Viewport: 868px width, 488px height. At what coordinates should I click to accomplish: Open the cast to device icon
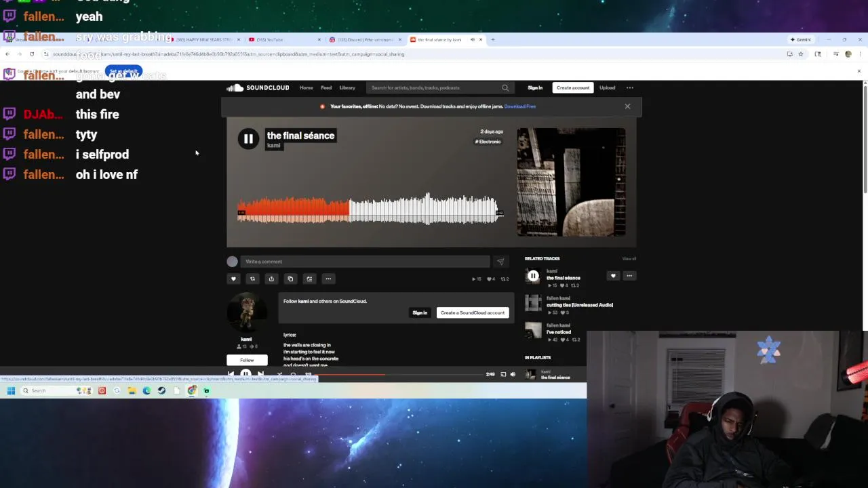click(x=503, y=374)
